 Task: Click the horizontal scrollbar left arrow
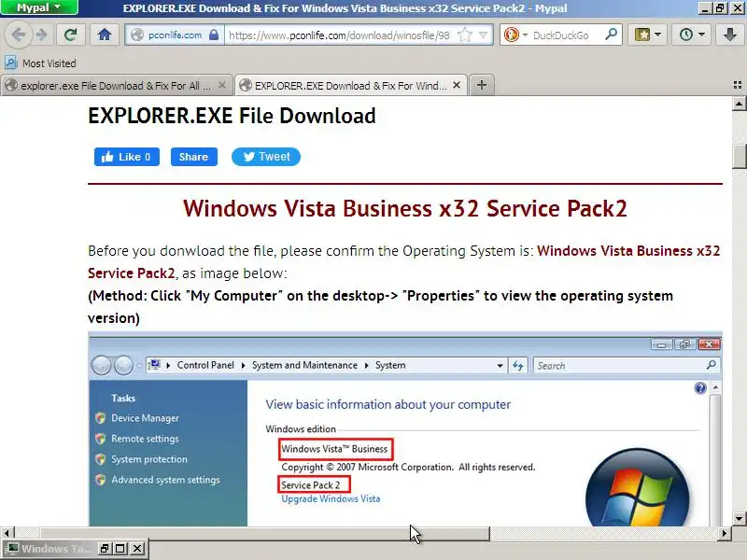click(7, 533)
